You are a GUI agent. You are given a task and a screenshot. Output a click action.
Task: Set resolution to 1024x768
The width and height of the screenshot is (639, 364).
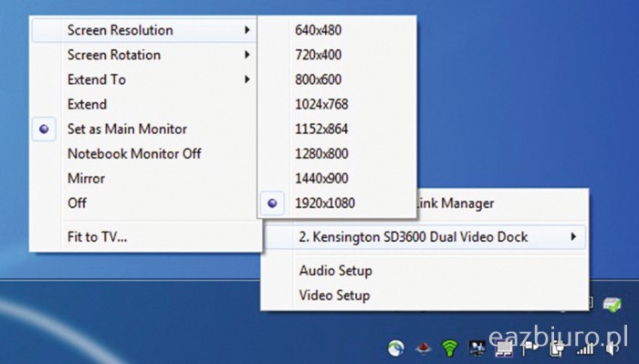[337, 104]
